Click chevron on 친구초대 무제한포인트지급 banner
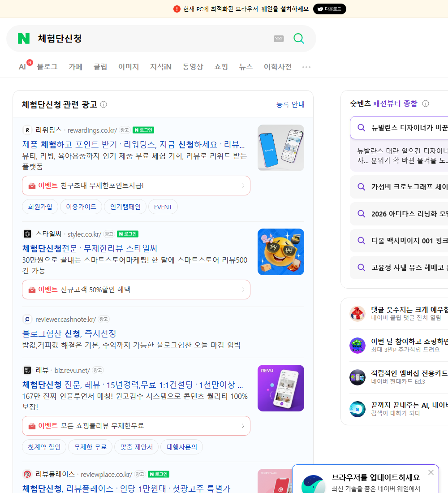 coord(243,186)
